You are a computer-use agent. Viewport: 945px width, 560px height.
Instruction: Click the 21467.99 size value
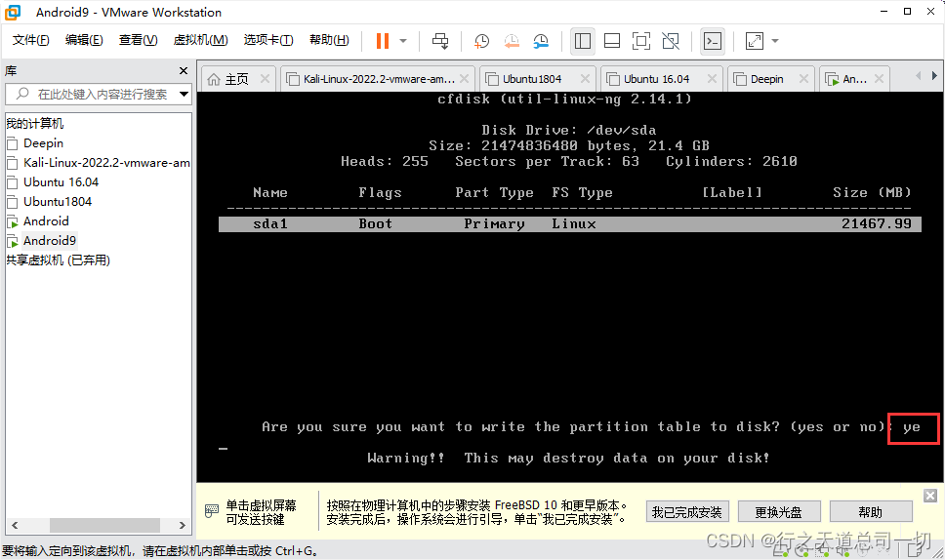click(877, 224)
